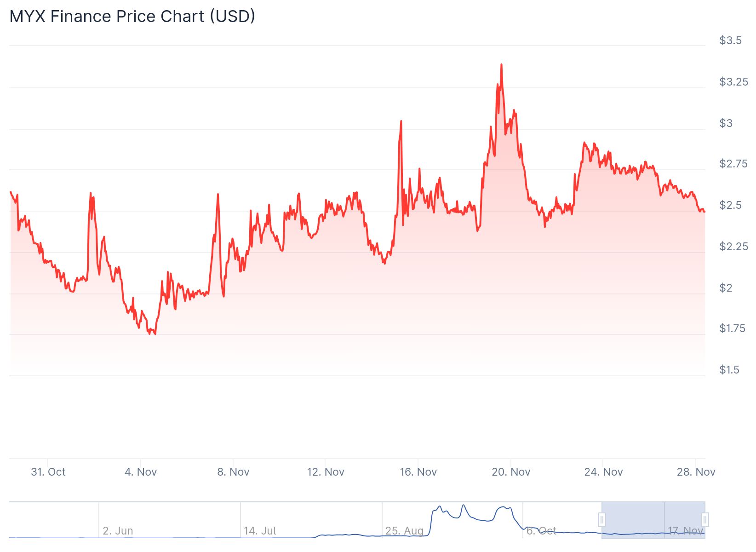Click the right navigator range handle
This screenshot has width=756, height=552.
(705, 520)
